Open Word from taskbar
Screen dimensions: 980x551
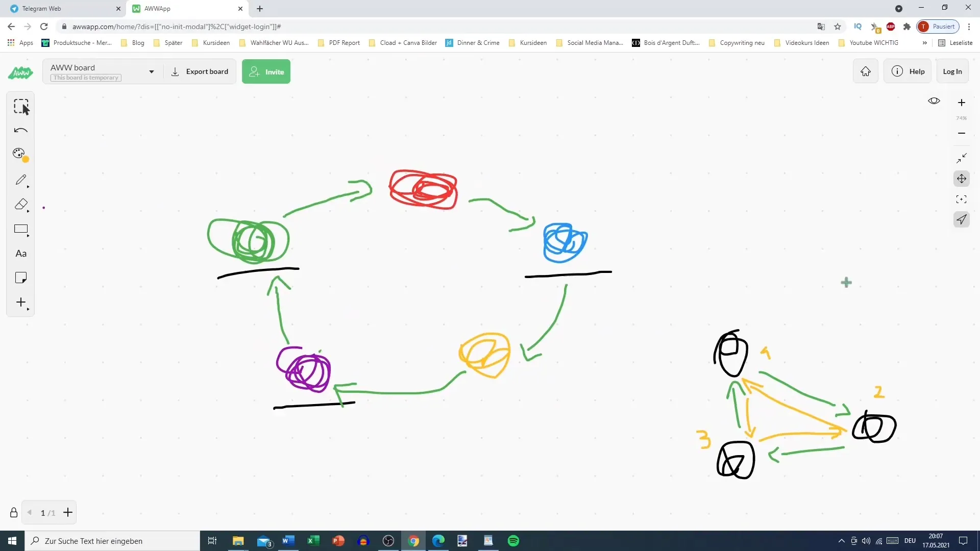coord(288,541)
